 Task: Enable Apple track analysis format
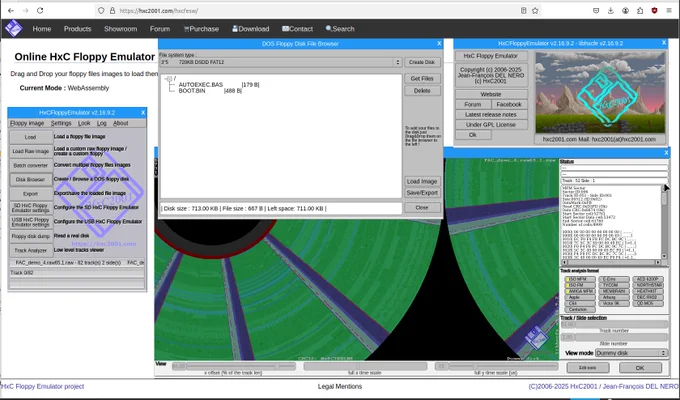click(x=580, y=297)
